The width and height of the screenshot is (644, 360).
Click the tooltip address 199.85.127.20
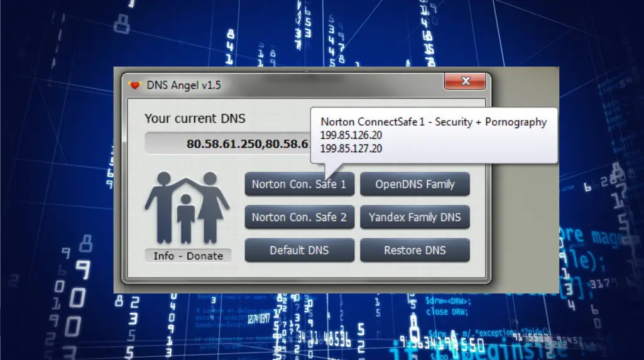[x=351, y=149]
